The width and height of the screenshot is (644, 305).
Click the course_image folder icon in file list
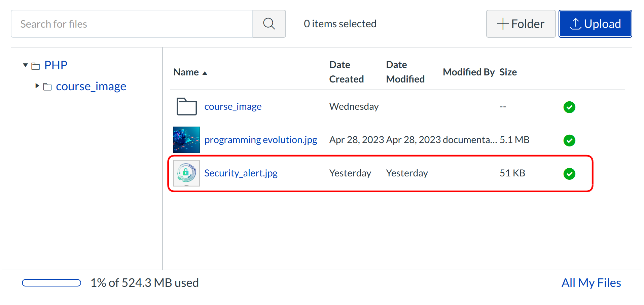[x=186, y=107]
